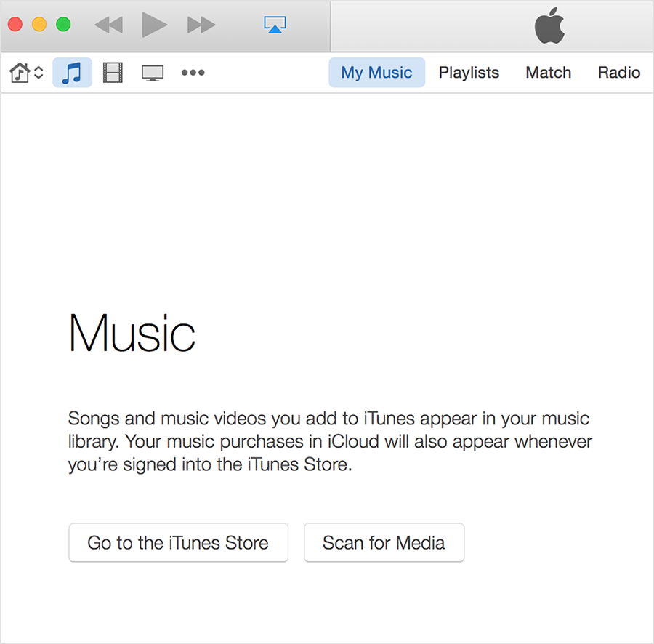This screenshot has width=654, height=644.
Task: Select the Music note library icon
Action: click(x=72, y=73)
